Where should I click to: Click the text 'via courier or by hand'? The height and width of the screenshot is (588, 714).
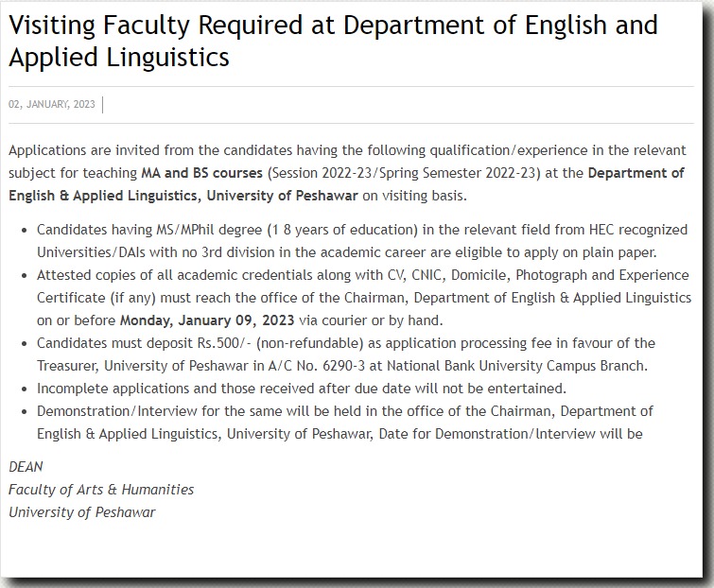[x=371, y=320]
